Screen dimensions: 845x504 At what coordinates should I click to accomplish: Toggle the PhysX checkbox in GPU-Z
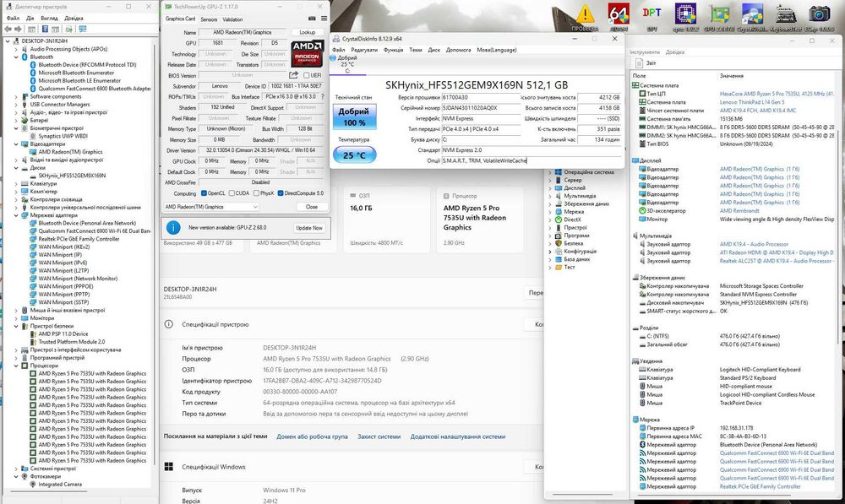pos(256,193)
